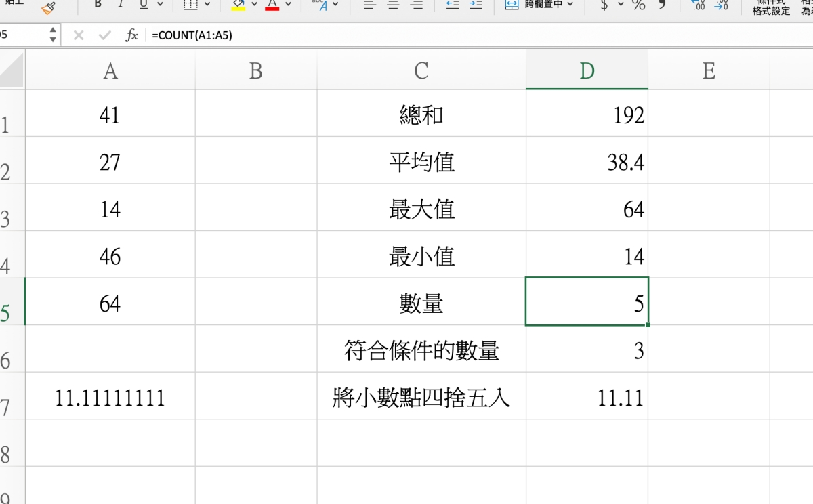
Task: Open the currency format dropdown arrow
Action: point(621,5)
